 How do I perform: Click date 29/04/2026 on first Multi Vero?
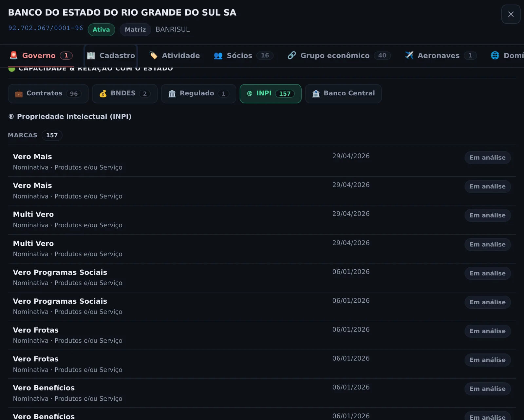pos(351,214)
